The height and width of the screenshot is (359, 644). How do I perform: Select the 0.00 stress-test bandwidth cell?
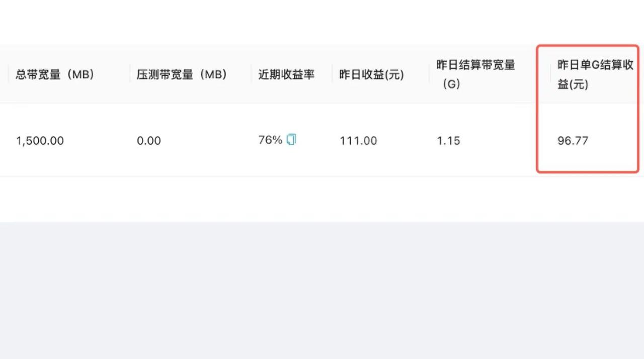pos(149,141)
